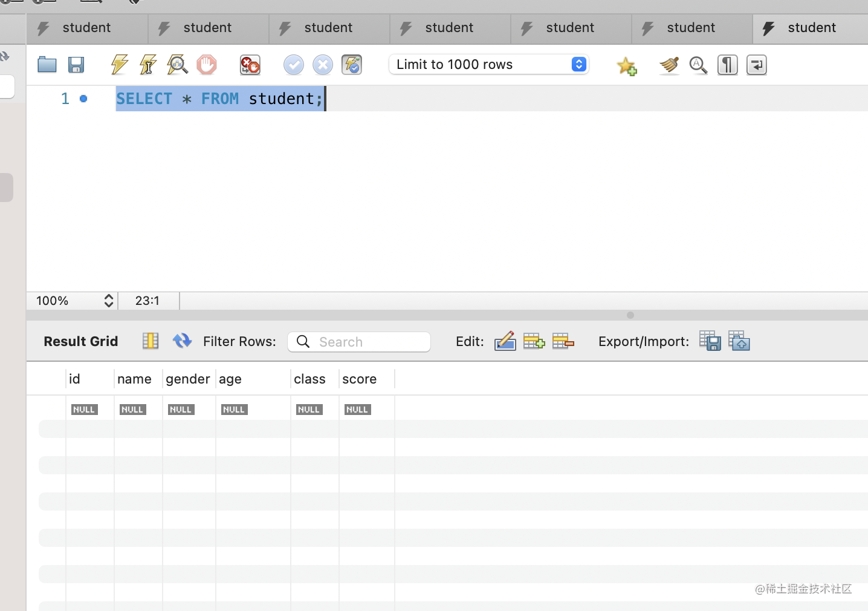Refresh the result grid data
This screenshot has width=868, height=611.
click(x=182, y=341)
